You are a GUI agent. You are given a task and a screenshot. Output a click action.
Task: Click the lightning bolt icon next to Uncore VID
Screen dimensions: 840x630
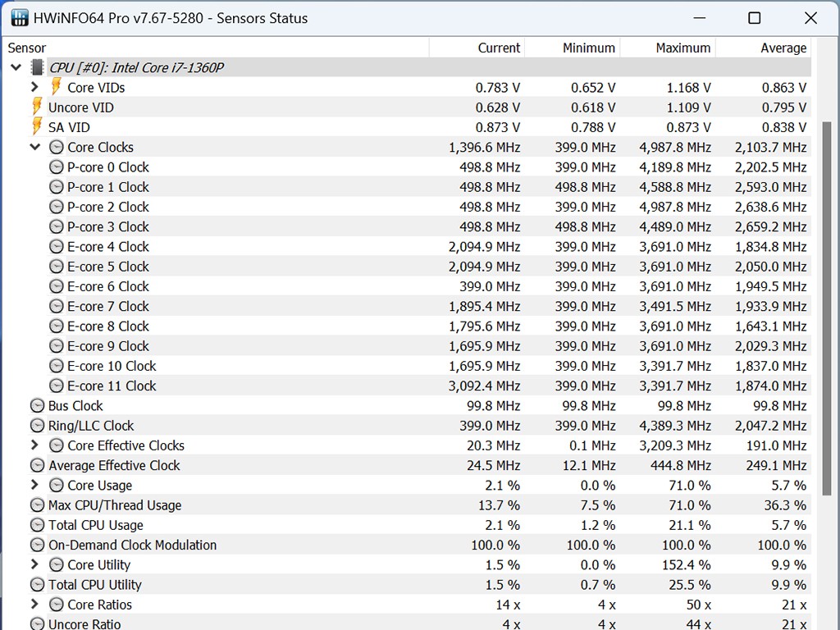tap(37, 107)
